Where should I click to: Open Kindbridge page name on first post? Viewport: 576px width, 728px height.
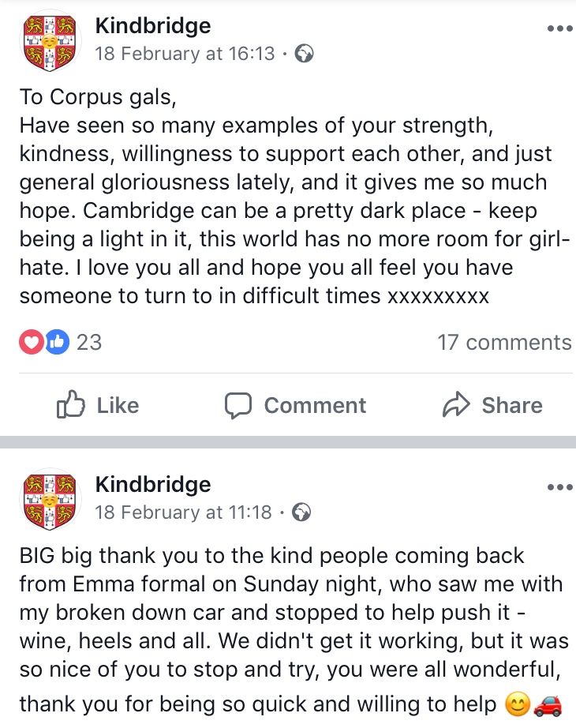point(153,25)
